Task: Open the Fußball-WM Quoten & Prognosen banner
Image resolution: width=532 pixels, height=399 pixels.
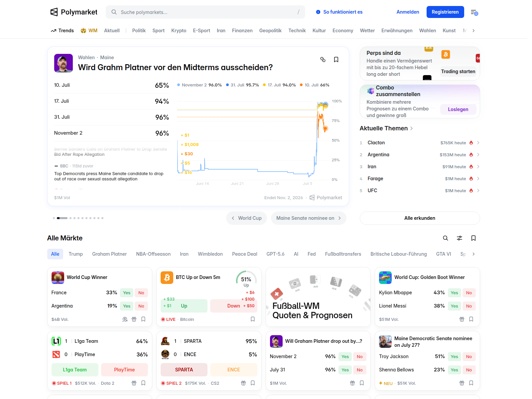Action: [x=318, y=297]
